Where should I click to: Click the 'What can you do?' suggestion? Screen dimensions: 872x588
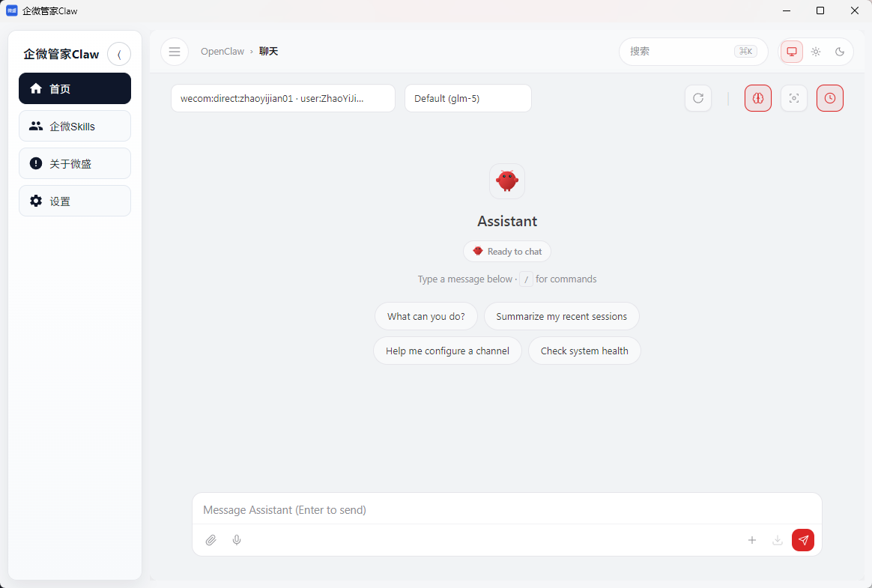[x=426, y=317]
